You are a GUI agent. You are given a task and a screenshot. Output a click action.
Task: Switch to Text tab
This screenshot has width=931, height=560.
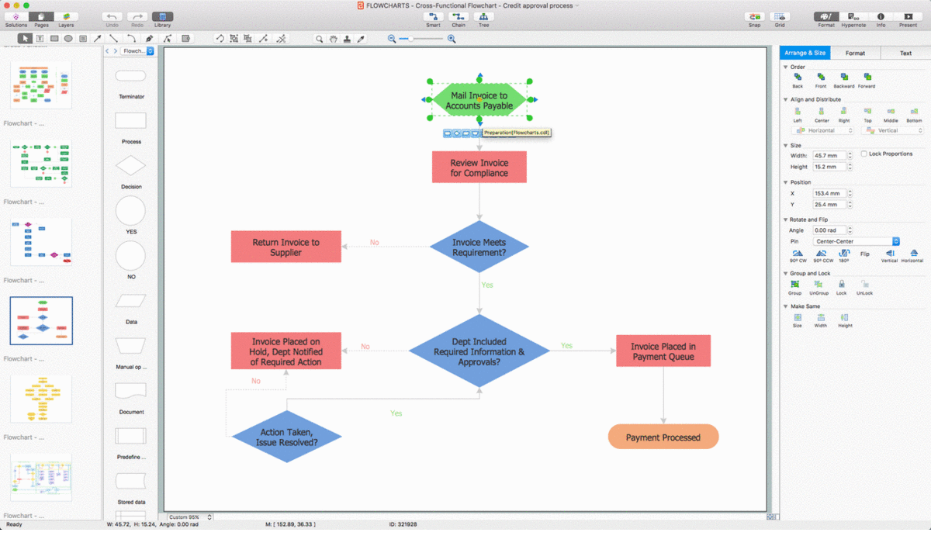(x=905, y=53)
